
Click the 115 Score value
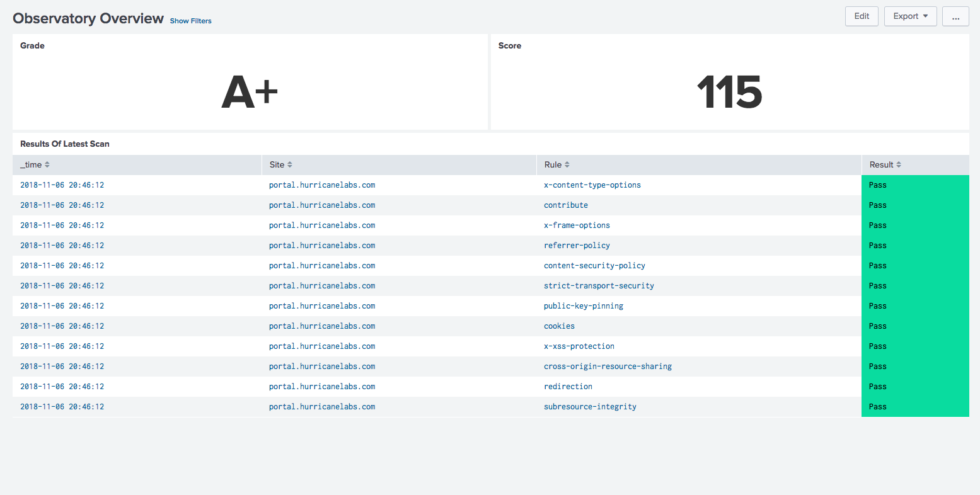[729, 93]
